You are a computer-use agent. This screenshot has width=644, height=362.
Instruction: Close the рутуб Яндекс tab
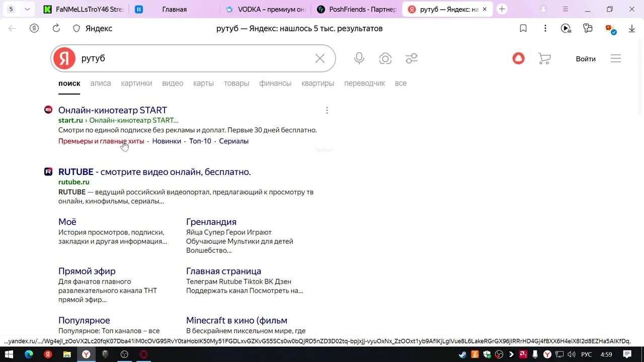click(x=485, y=9)
